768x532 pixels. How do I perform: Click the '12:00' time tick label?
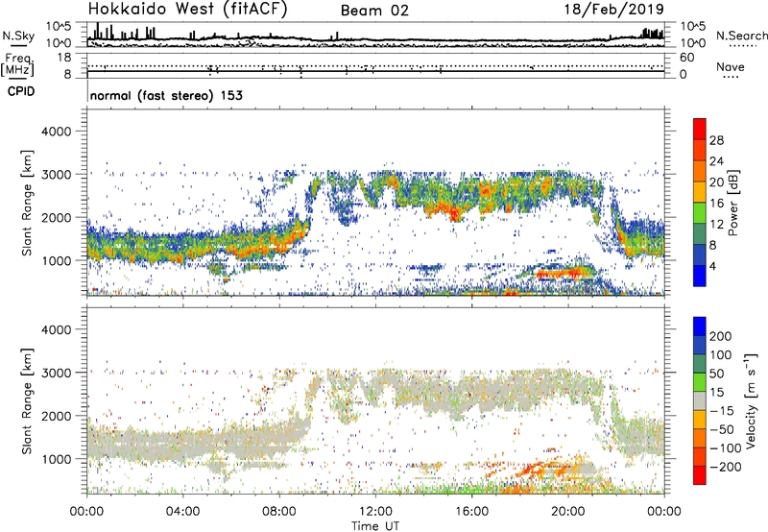tap(375, 512)
